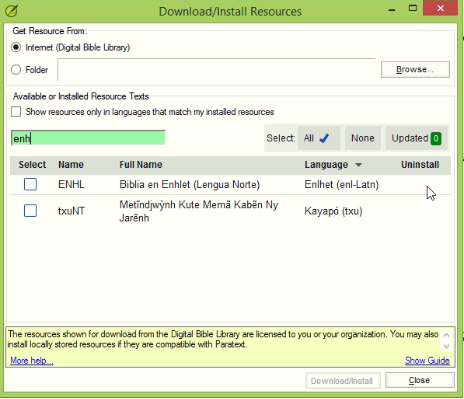Open the More help... link
Screen dimensions: 464x399
32,361
